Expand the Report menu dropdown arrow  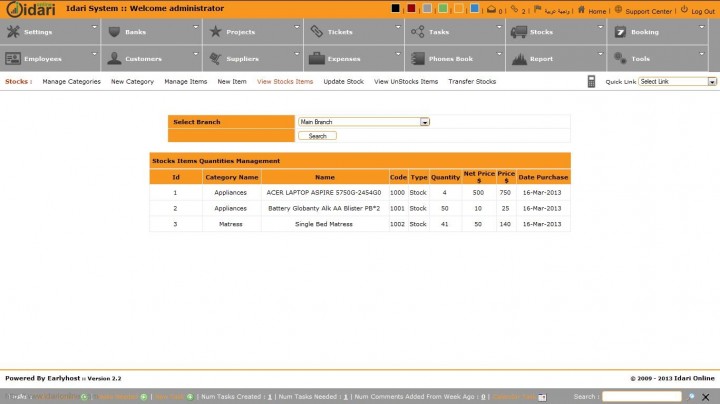(x=600, y=54)
